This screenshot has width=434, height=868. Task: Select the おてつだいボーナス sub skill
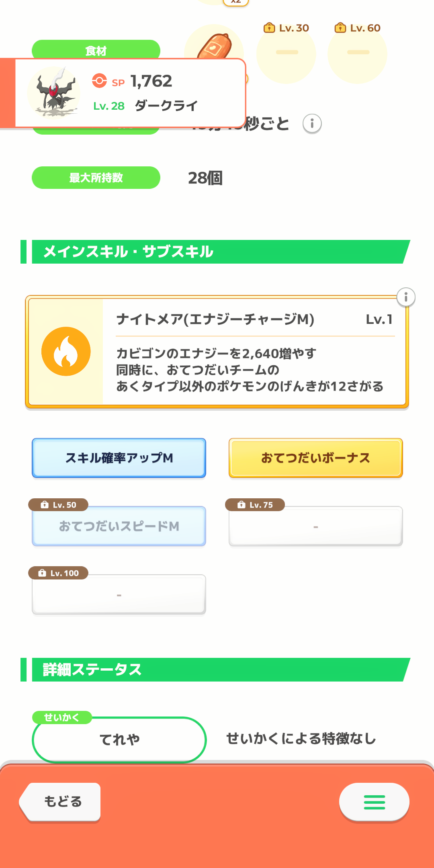pyautogui.click(x=316, y=458)
